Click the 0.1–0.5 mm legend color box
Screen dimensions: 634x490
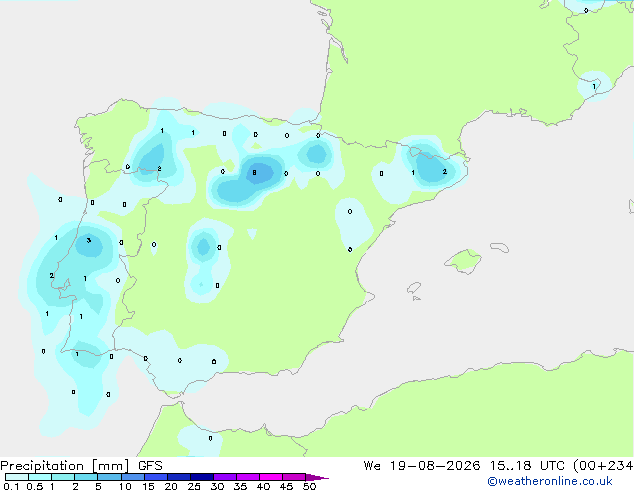(x=17, y=477)
